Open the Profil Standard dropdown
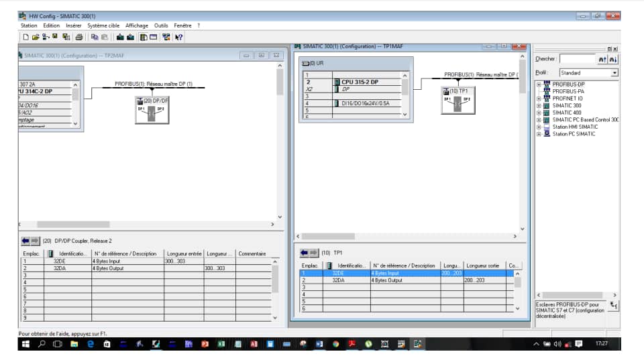 [x=614, y=72]
